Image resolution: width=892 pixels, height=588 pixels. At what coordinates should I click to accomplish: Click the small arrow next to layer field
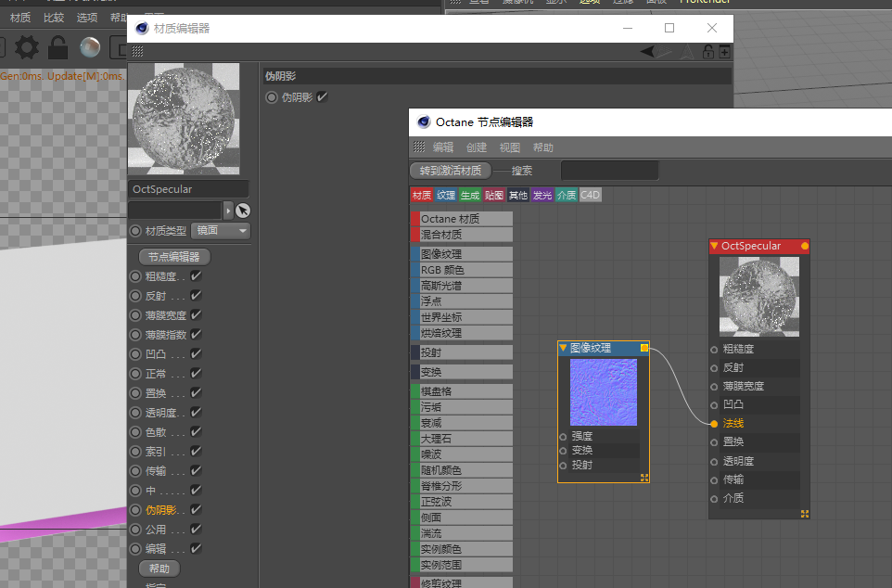pos(228,211)
